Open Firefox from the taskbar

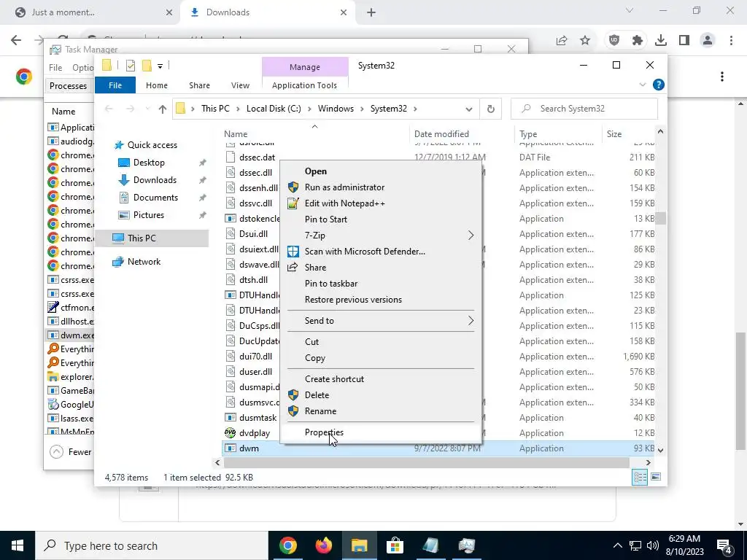click(x=324, y=545)
